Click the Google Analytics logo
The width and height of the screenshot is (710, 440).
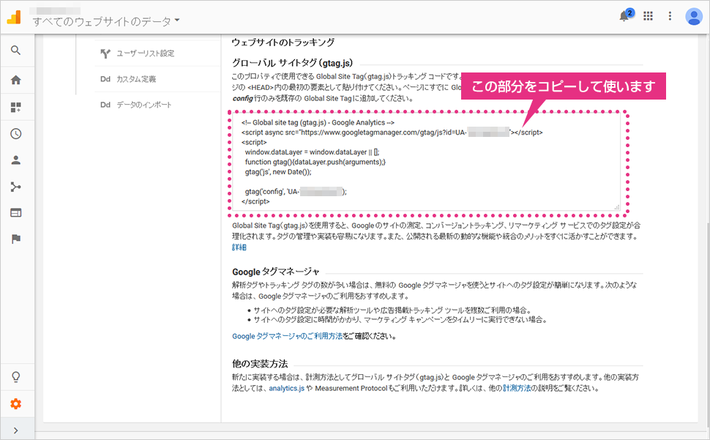14,17
